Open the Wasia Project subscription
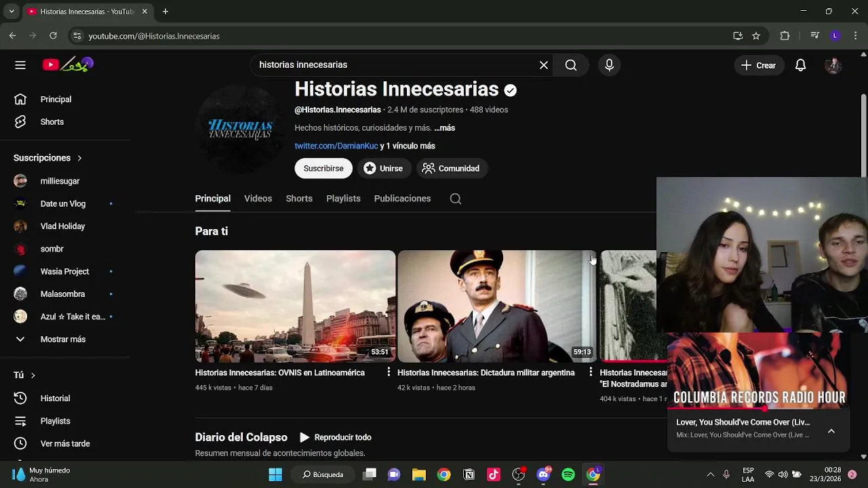The image size is (868, 488). [x=65, y=272]
